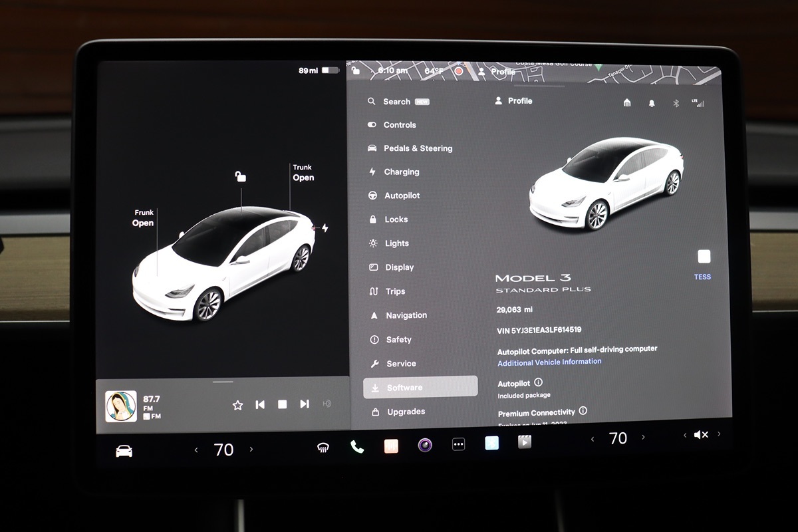Increase driver temperature with right chevron
This screenshot has width=798, height=532.
pyautogui.click(x=251, y=450)
